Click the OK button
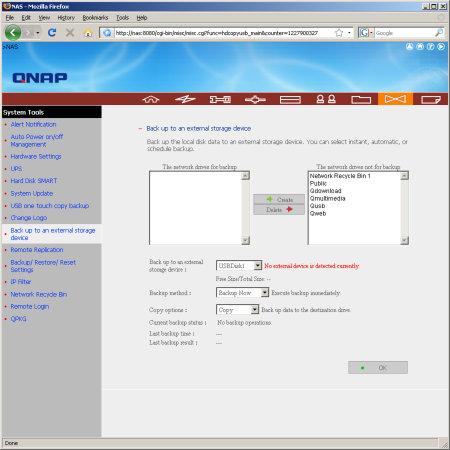Viewport: 450px width, 450px height. coord(378,368)
